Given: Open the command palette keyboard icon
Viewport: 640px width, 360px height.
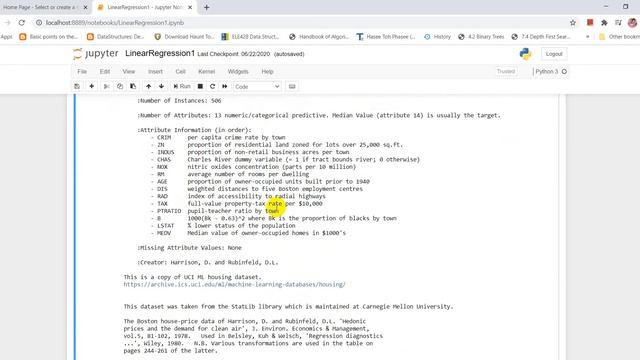Looking at the screenshot, I should coord(292,87).
